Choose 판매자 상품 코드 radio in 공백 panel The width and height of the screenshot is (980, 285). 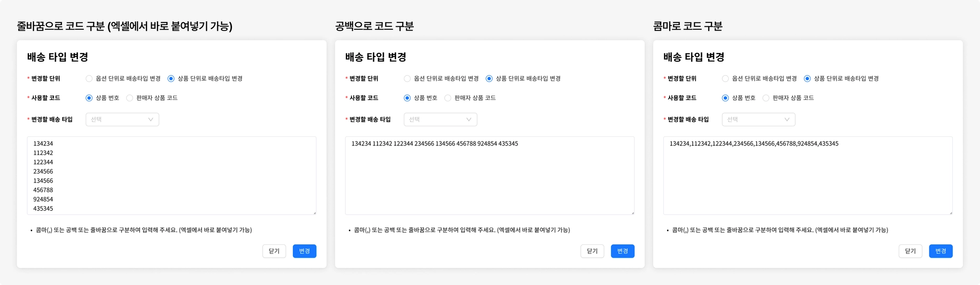pyautogui.click(x=448, y=98)
